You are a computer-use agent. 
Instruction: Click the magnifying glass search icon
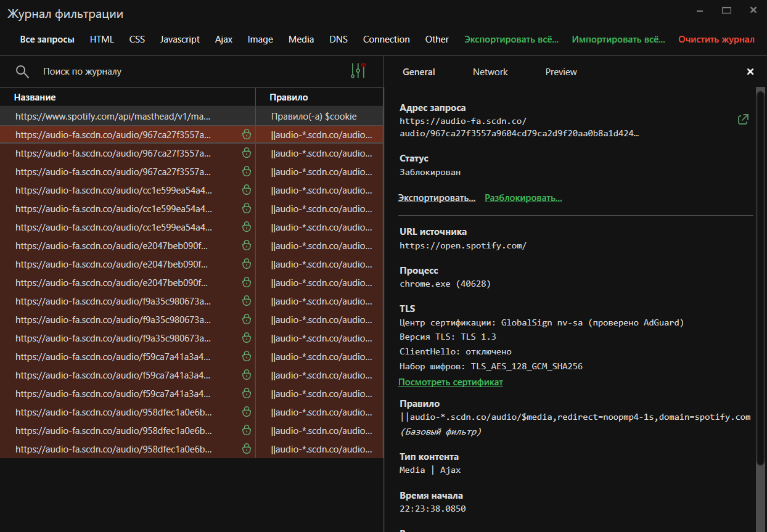point(22,71)
